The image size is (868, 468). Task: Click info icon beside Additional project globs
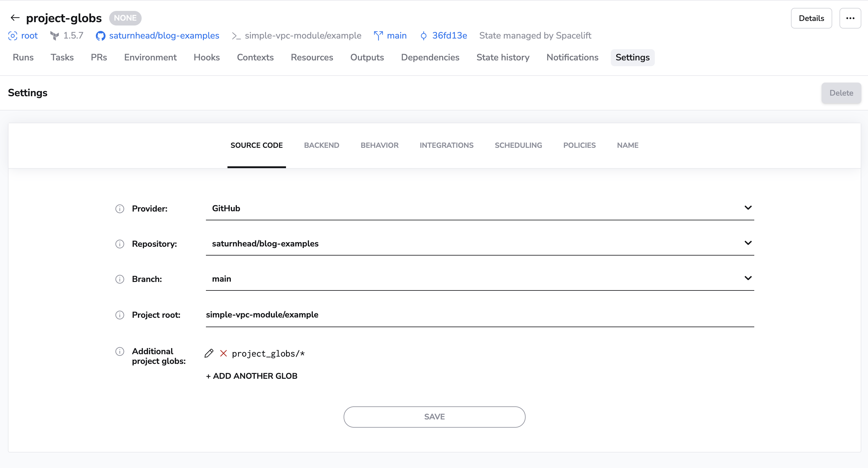tap(119, 351)
